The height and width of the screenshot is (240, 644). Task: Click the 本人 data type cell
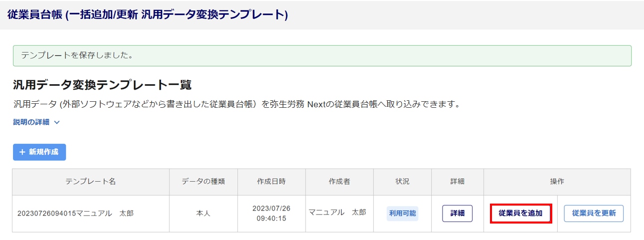point(203,214)
